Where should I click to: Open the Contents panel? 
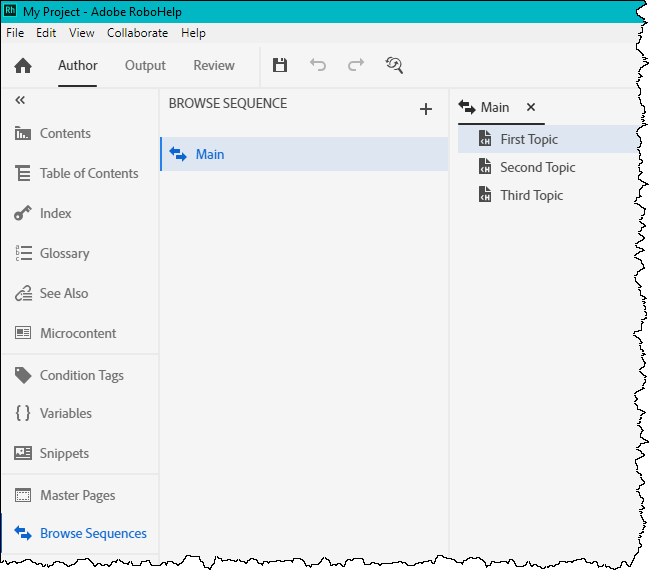tap(65, 134)
